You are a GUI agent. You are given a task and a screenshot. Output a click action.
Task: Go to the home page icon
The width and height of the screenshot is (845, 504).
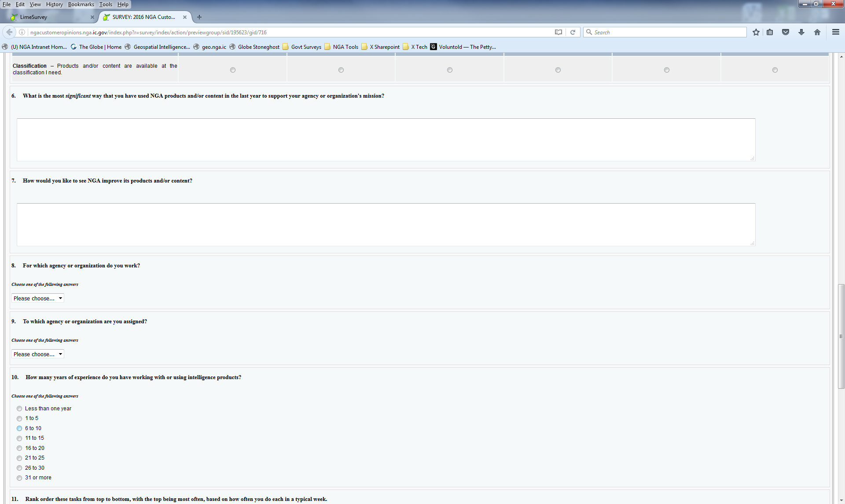(817, 32)
